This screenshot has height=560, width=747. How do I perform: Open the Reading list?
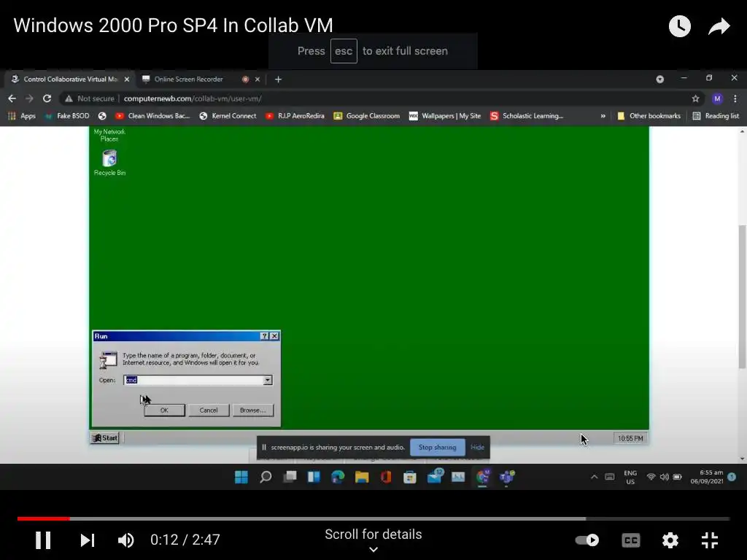coord(716,116)
